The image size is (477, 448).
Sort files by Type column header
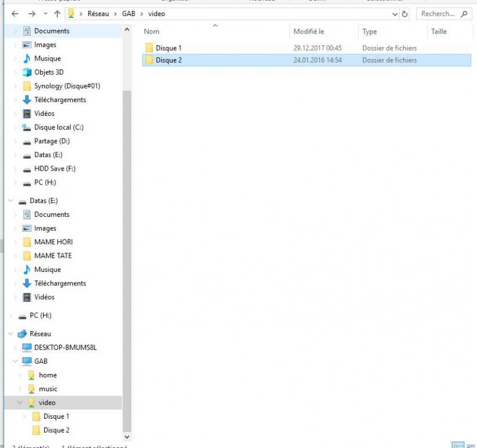370,32
